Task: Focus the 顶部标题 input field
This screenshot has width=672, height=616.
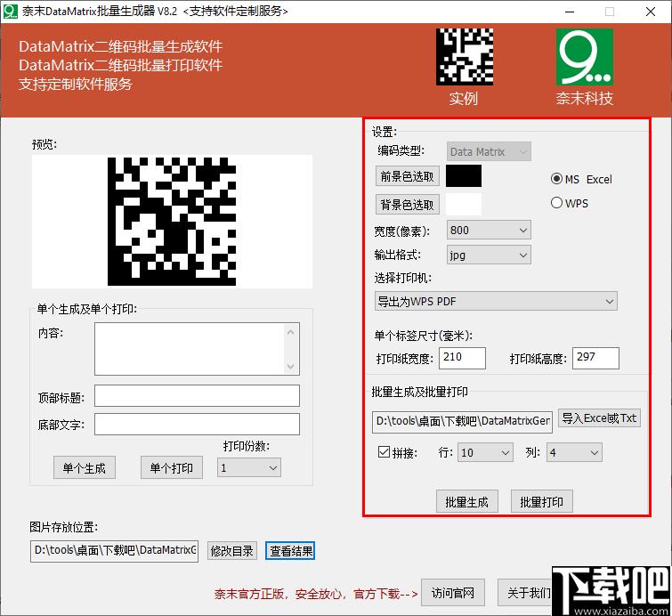Action: point(197,395)
